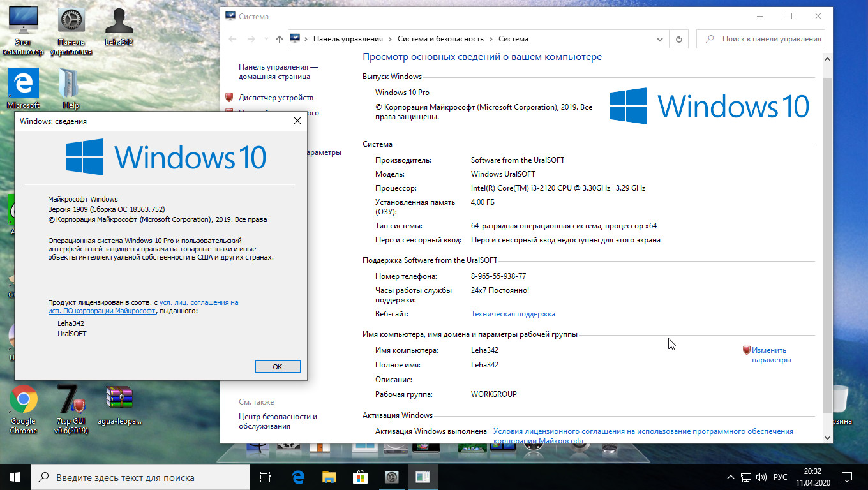Click the Intel(R) Core(TM) i3-2120 processor value
The height and width of the screenshot is (490, 868).
point(558,188)
